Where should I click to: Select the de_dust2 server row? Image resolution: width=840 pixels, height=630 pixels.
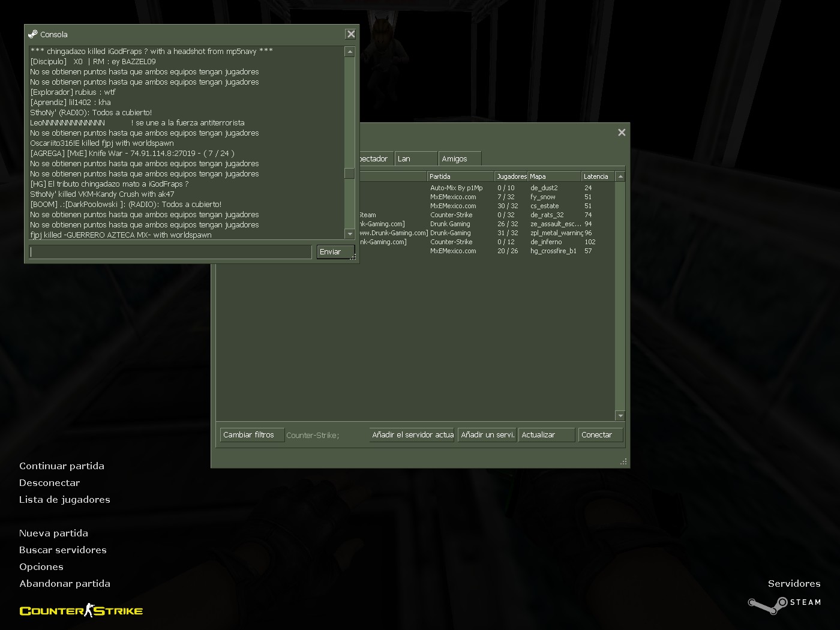coord(487,188)
